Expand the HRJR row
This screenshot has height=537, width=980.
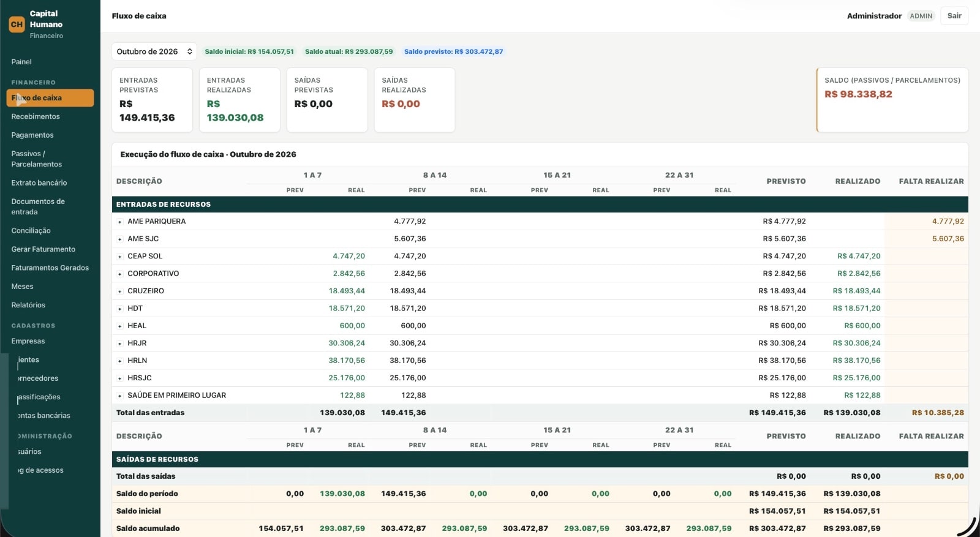click(120, 344)
